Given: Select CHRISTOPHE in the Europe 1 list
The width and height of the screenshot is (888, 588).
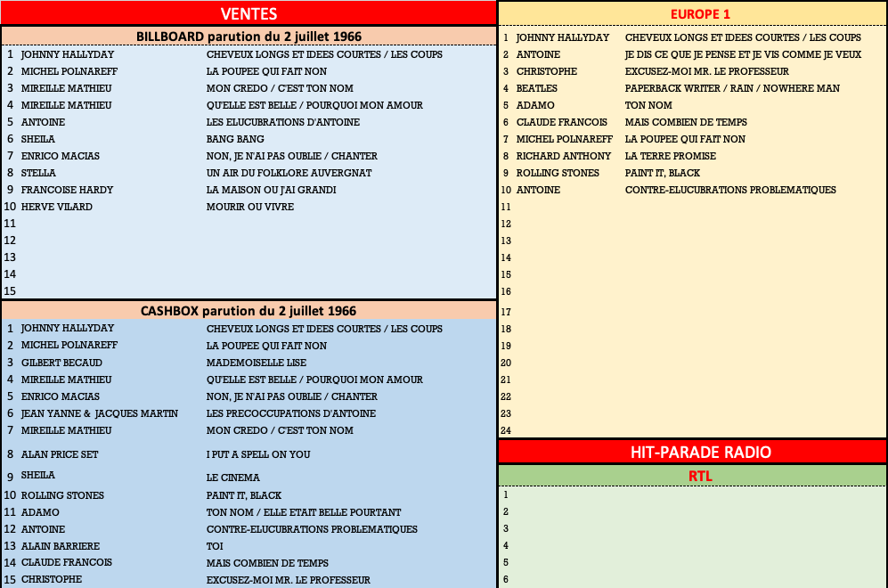Looking at the screenshot, I should [x=547, y=72].
